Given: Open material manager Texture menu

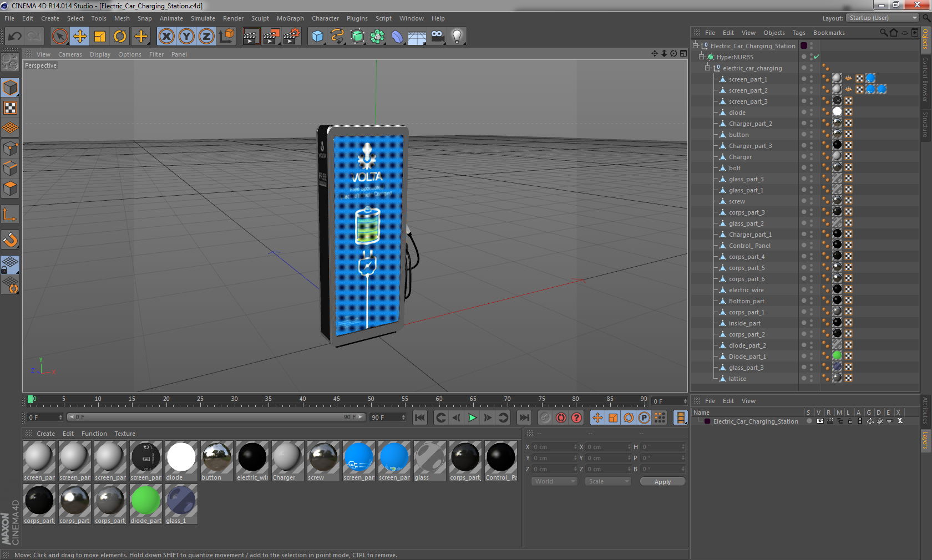Looking at the screenshot, I should 125,434.
